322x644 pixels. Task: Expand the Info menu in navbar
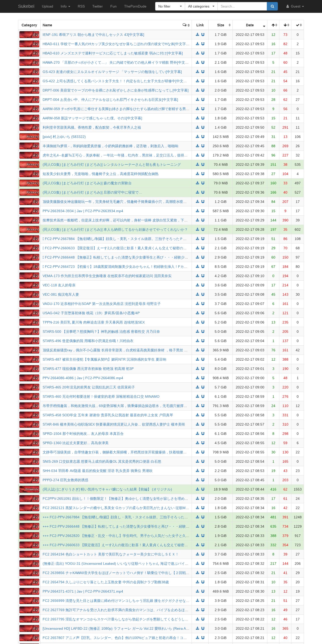pos(65,6)
